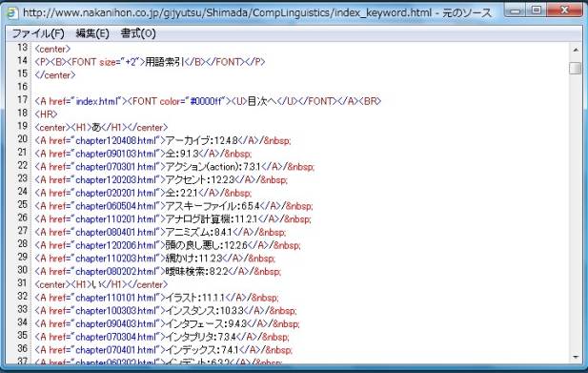Click chapter090103.html on line 21
The width and height of the screenshot is (588, 373).
pos(115,154)
